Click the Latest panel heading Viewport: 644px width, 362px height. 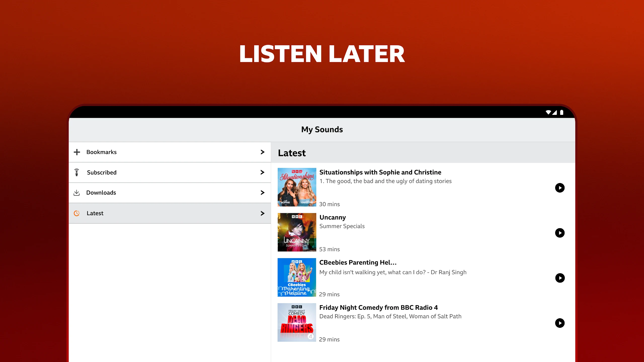[292, 153]
